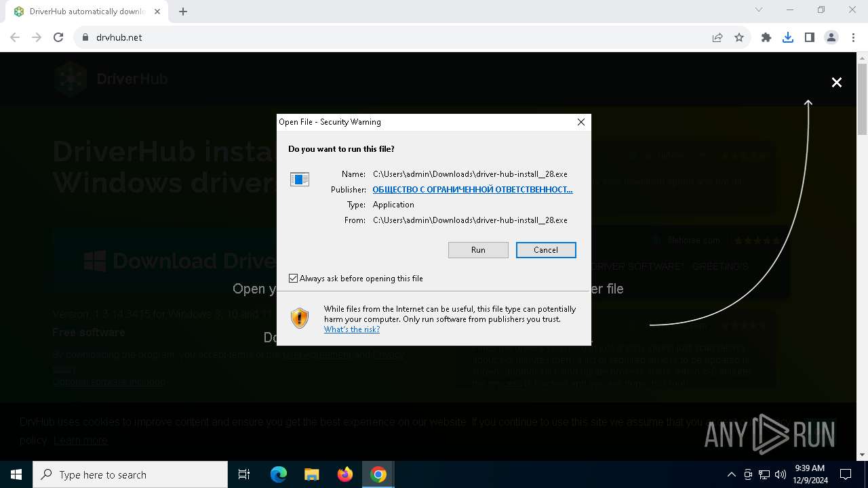Open the Windows Start menu
The width and height of the screenshot is (868, 488).
point(16,474)
